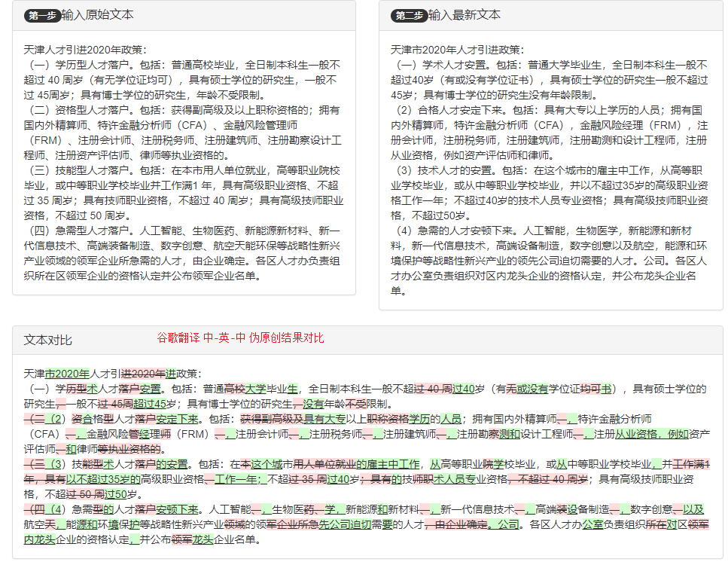
Task: Click the red 谷歌翻译 中-英-中 caption
Action: (x=240, y=338)
